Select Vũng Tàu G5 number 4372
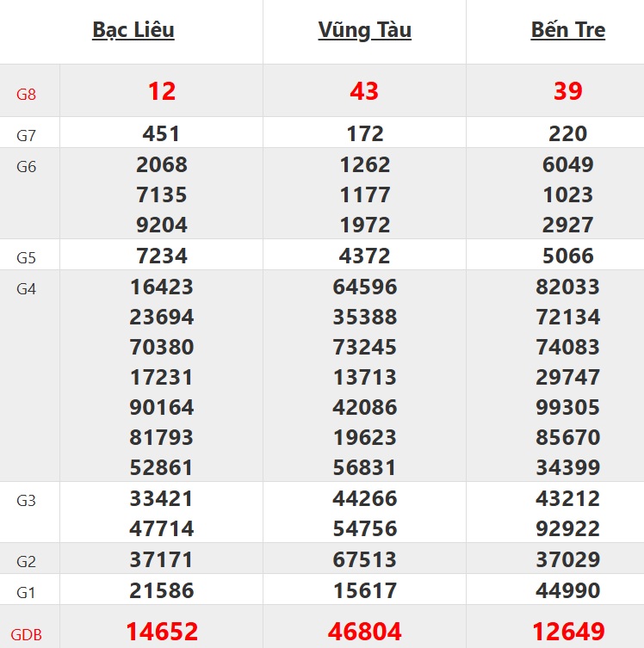The width and height of the screenshot is (644, 648). (x=364, y=256)
